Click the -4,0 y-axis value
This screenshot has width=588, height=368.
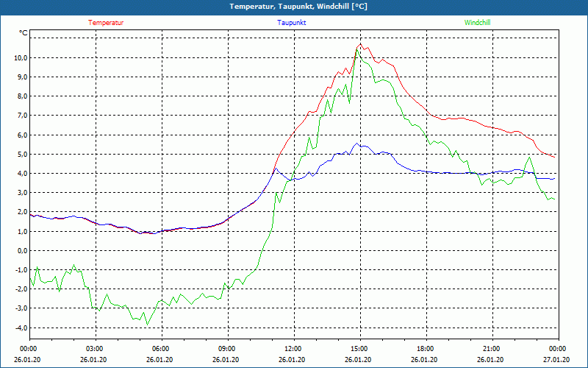pos(21,328)
